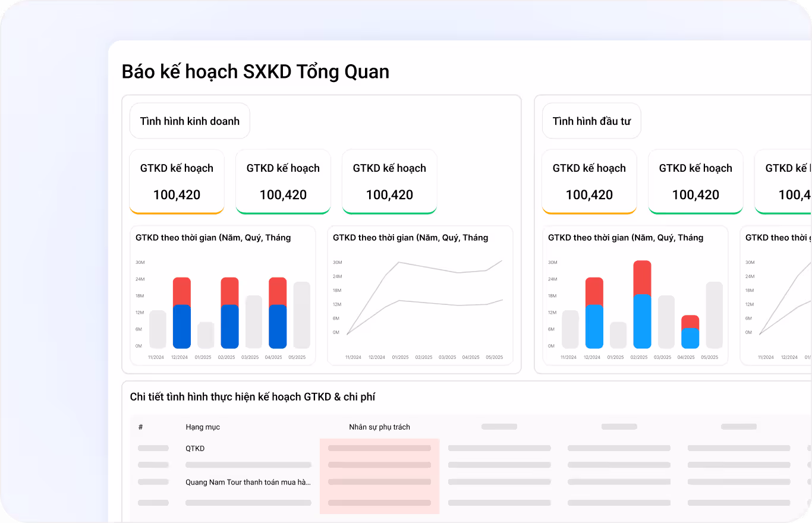Click the gray 03/2025 bar in investment chart
Screen dimensions: 812x523
click(x=666, y=322)
